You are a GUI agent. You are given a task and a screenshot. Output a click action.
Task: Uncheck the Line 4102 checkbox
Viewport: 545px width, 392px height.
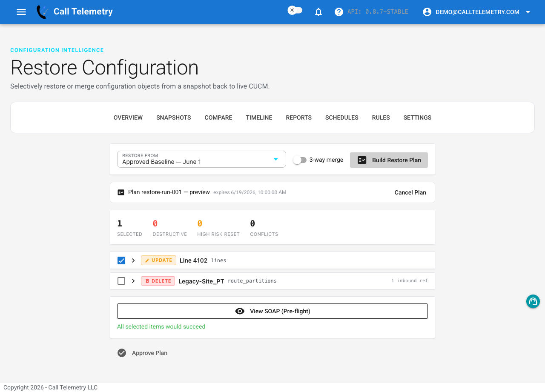121,260
